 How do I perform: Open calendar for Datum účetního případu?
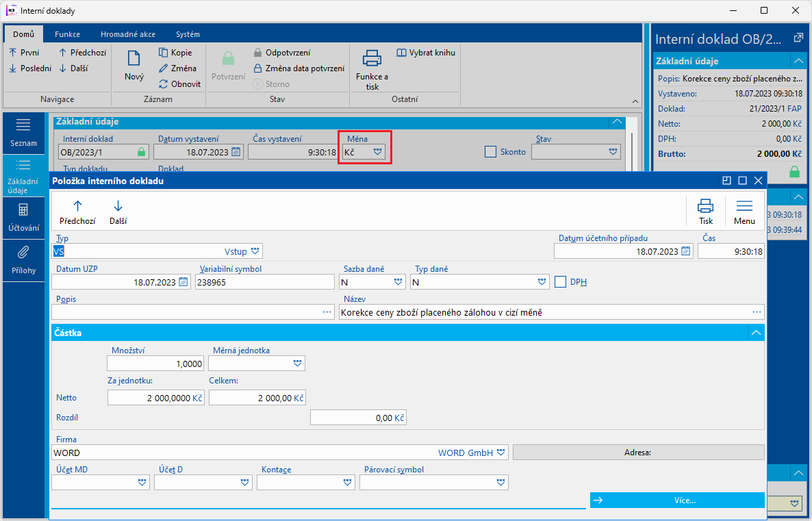pos(685,251)
